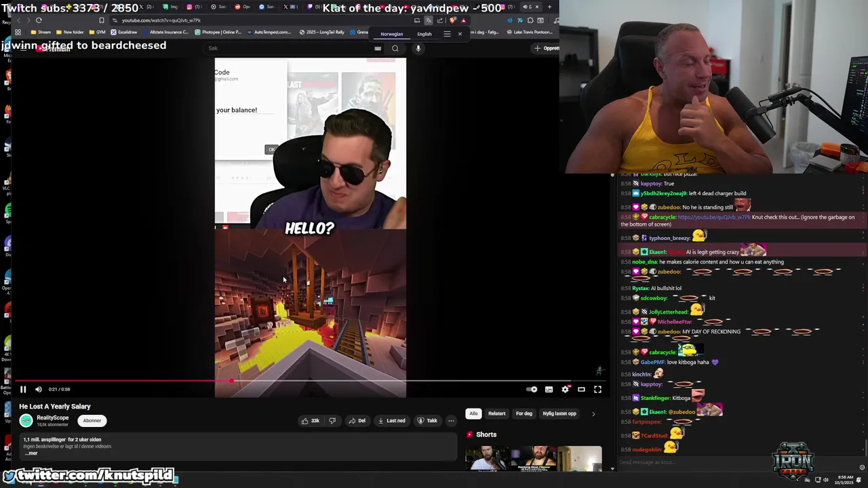This screenshot has width=868, height=488.
Task: Mute the video volume speaker icon
Action: (39, 389)
